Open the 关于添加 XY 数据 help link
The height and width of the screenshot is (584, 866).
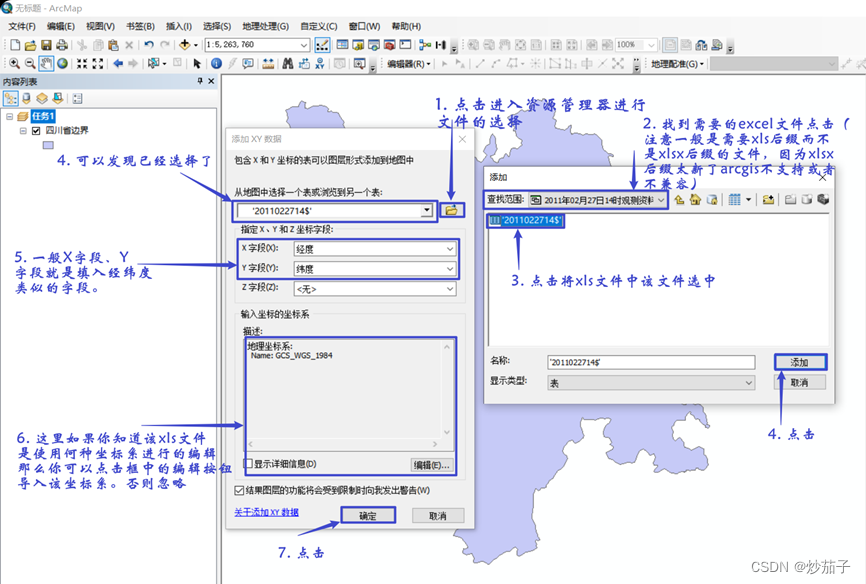pos(265,512)
